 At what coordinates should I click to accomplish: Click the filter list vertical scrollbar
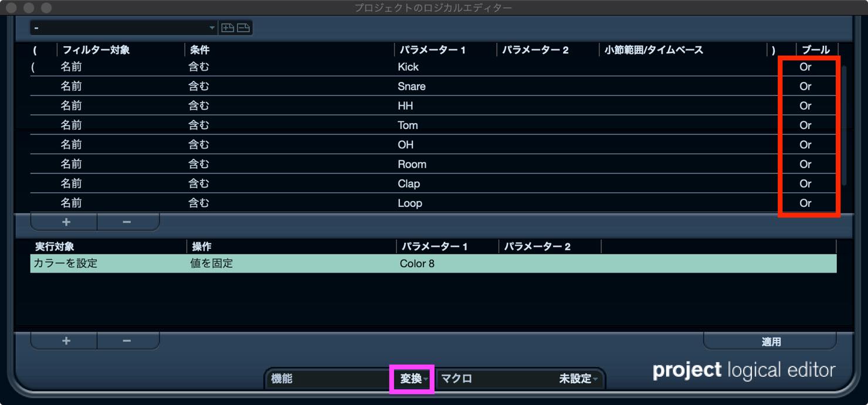[x=844, y=126]
